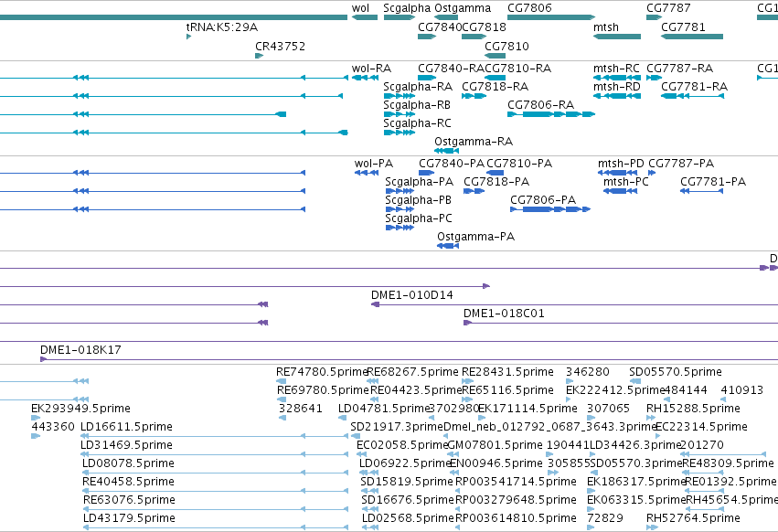Select the CG7840-PA protein feature

[426, 173]
